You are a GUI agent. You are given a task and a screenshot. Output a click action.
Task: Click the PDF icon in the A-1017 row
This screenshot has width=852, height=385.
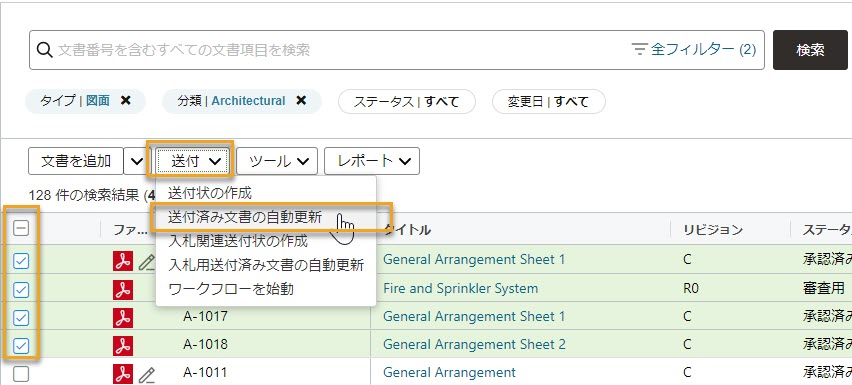pyautogui.click(x=123, y=316)
